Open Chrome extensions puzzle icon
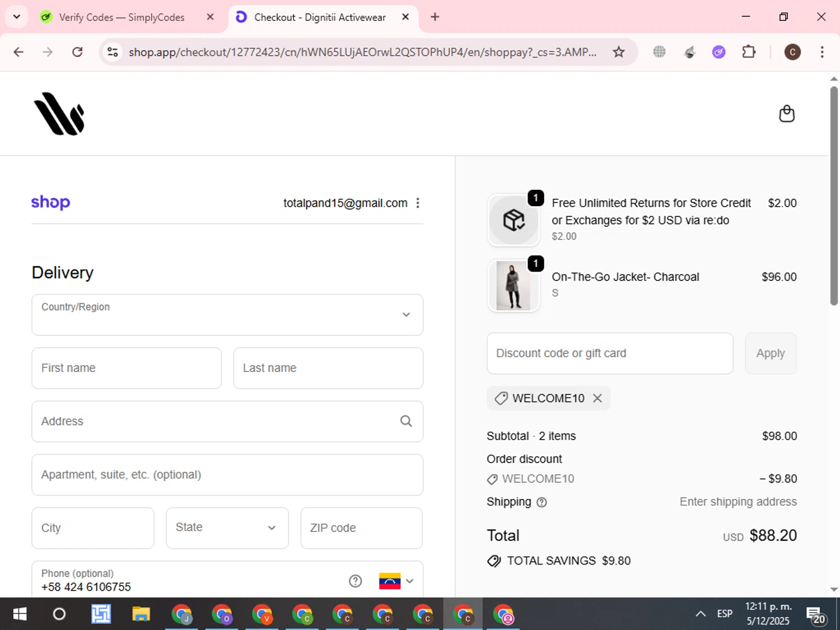 (x=749, y=52)
